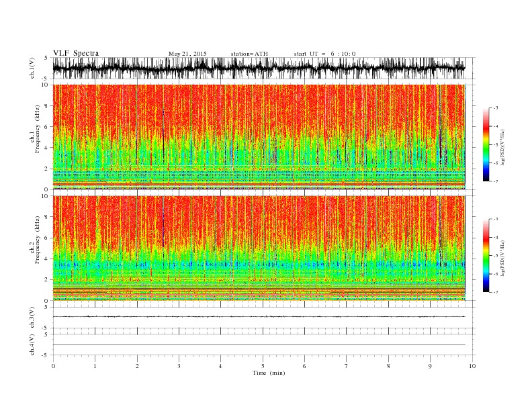
Task: Click the time axis tick label "2"
Action: click(x=137, y=366)
